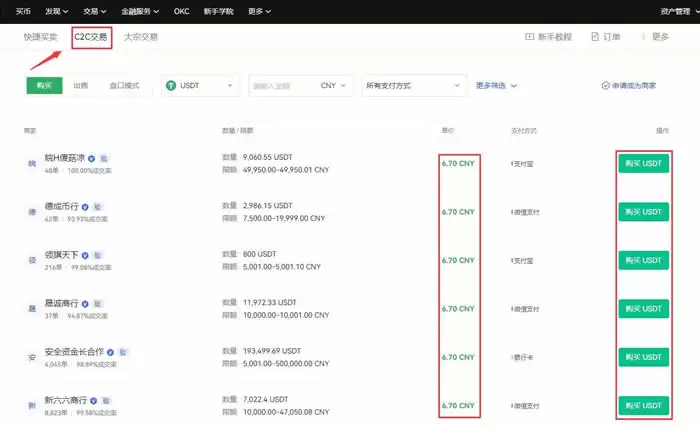This screenshot has height=428, width=700.
Task: Click the 申请成为商家 apply as merchant link
Action: pos(633,85)
